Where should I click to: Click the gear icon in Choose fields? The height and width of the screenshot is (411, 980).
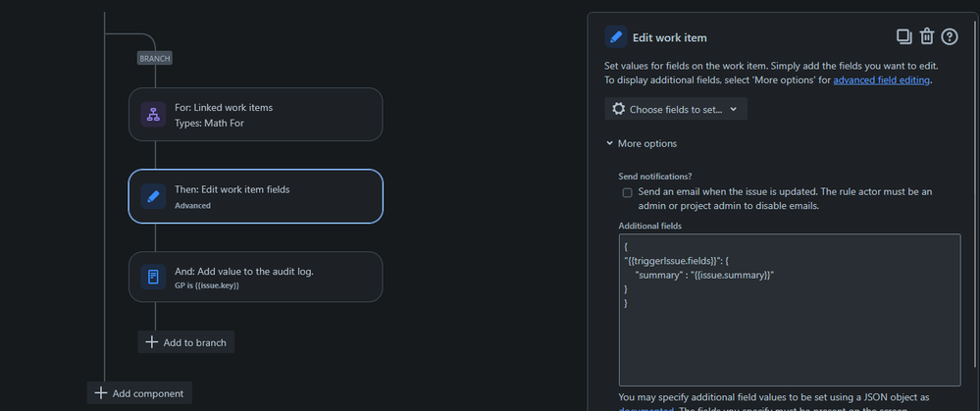tap(618, 109)
